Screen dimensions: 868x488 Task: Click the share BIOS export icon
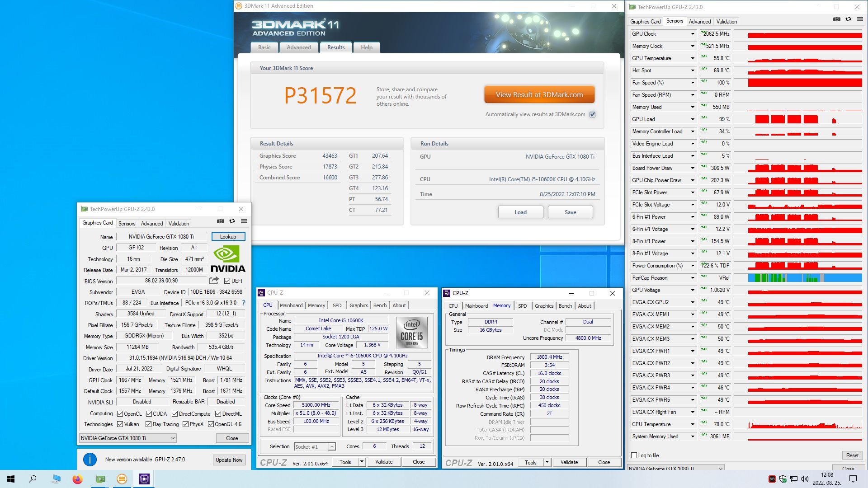tap(214, 281)
